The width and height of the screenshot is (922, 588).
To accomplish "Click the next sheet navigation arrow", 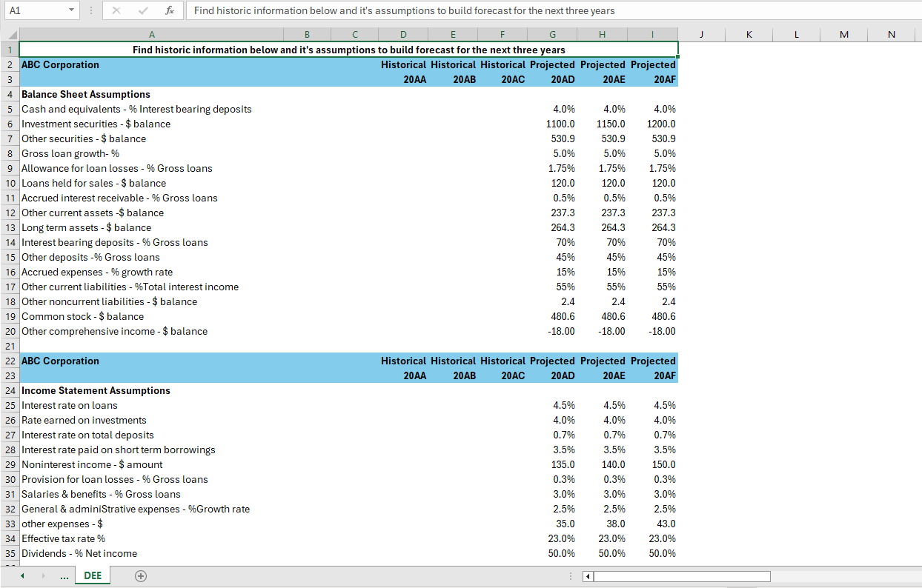I will pos(43,575).
